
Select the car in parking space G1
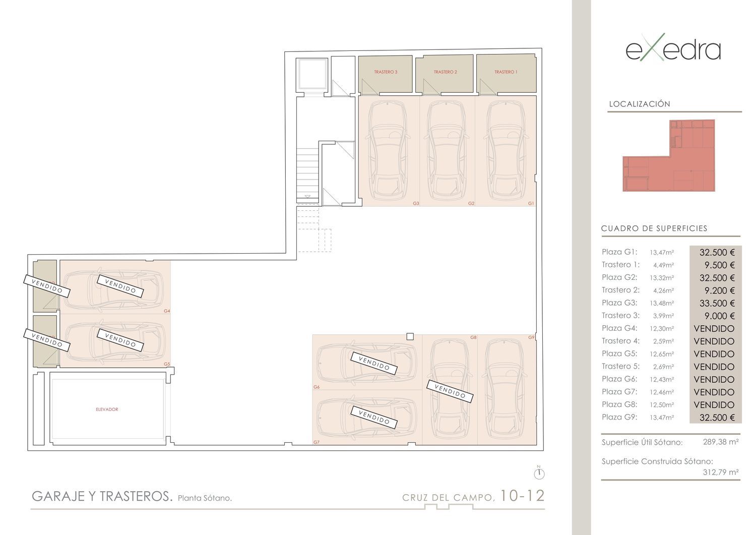tap(506, 150)
